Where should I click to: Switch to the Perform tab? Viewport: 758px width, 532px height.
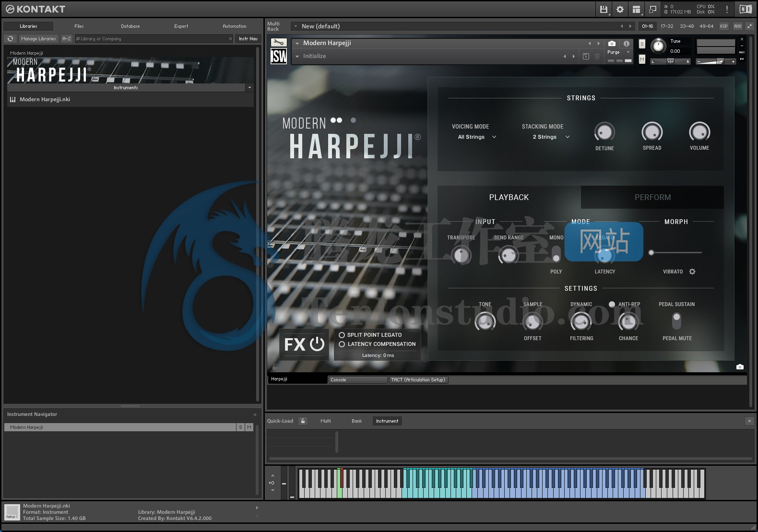pos(652,197)
